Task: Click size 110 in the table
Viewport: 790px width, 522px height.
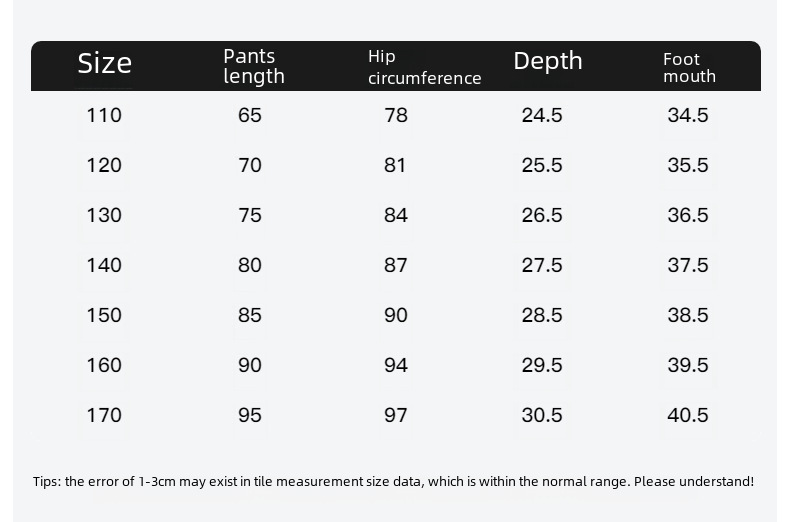Action: coord(104,115)
